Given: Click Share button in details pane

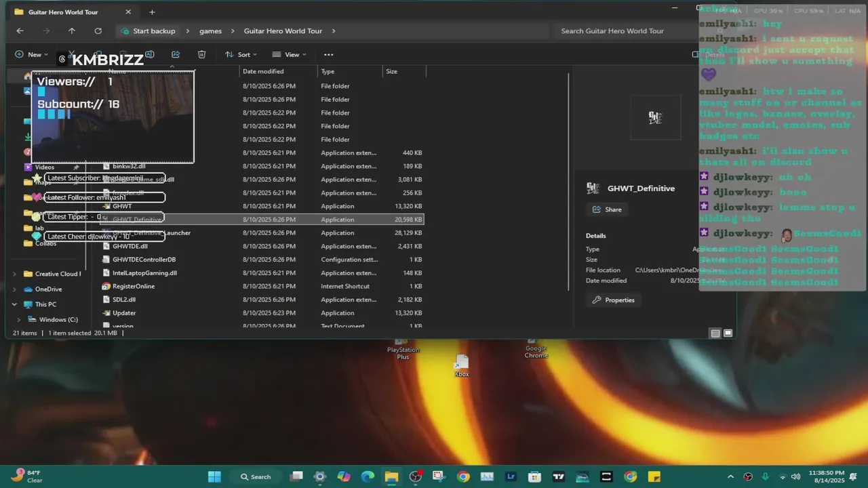Looking at the screenshot, I should click(607, 209).
